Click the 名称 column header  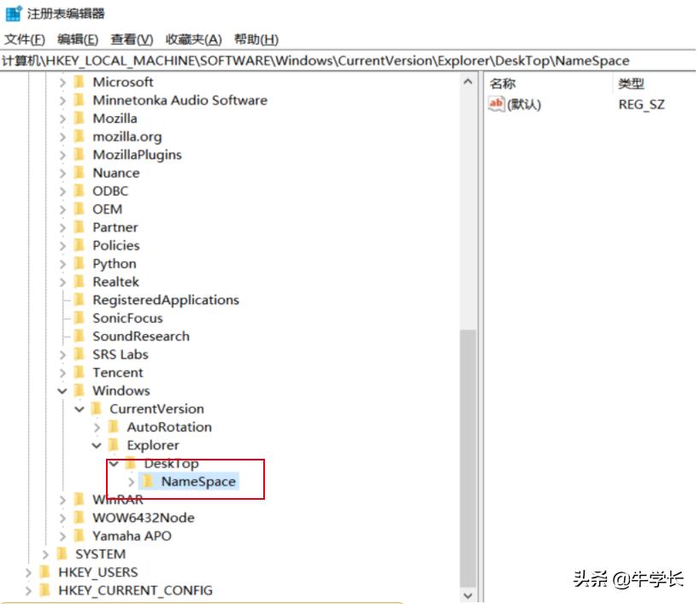[503, 84]
